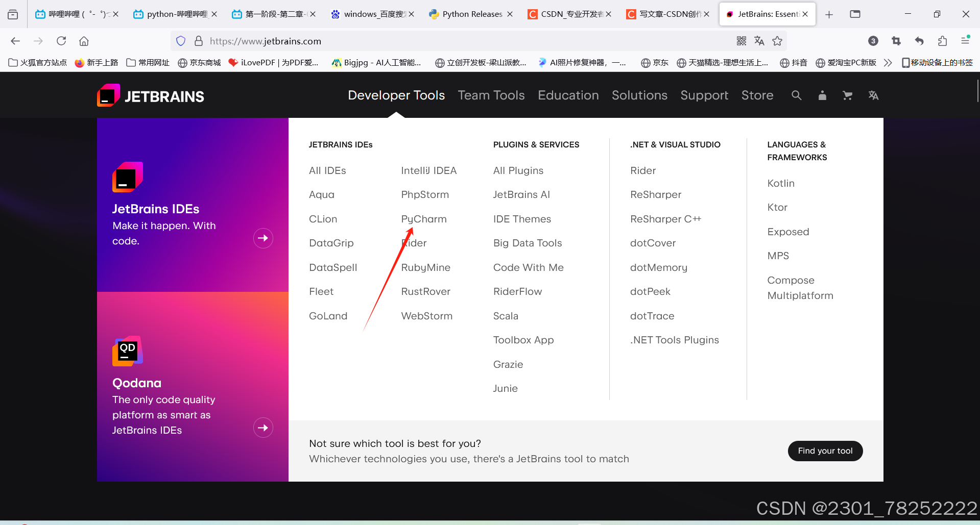
Task: Open the Support menu
Action: (704, 95)
